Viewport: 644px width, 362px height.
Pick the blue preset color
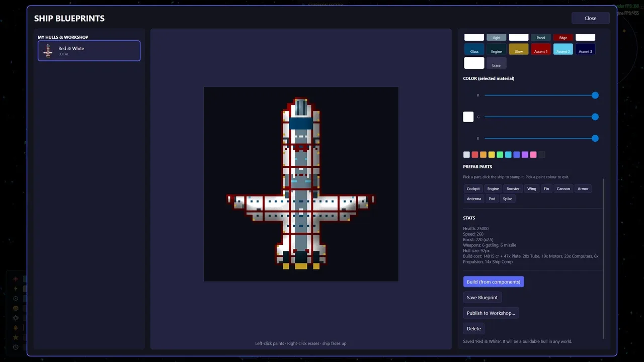[x=517, y=155]
